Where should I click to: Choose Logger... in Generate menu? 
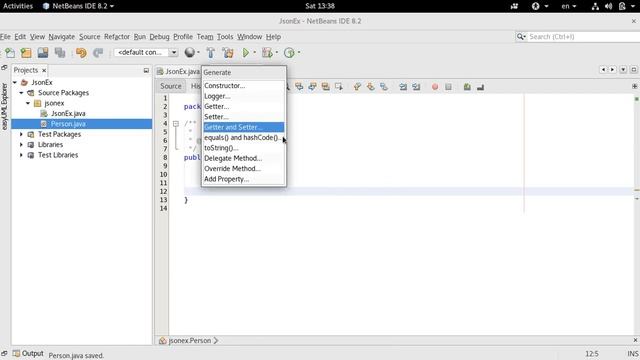pyautogui.click(x=244, y=96)
